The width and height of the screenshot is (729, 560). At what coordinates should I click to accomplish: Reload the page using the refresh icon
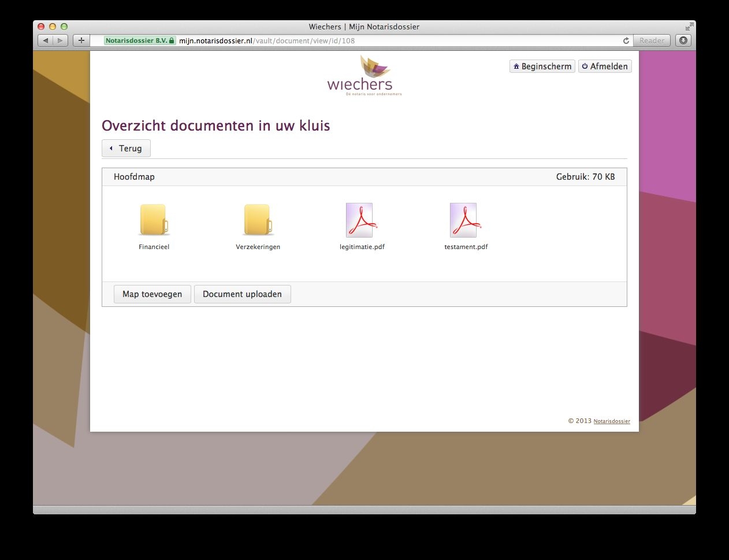click(x=626, y=40)
